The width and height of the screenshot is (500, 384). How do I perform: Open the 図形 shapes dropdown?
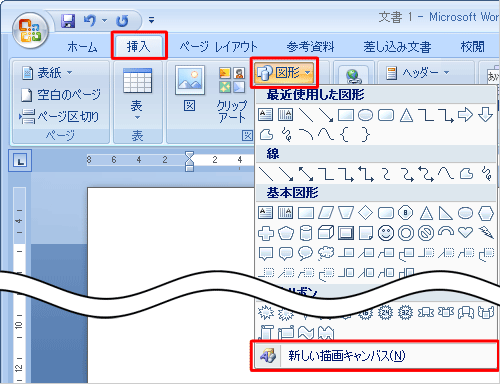click(x=284, y=72)
